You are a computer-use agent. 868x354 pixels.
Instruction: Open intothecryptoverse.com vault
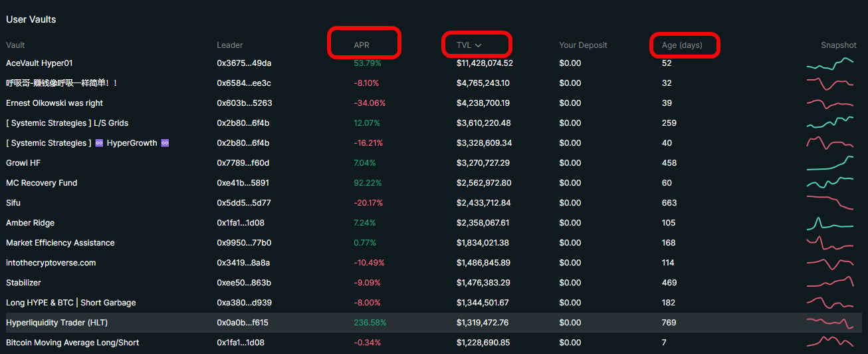[x=51, y=263]
